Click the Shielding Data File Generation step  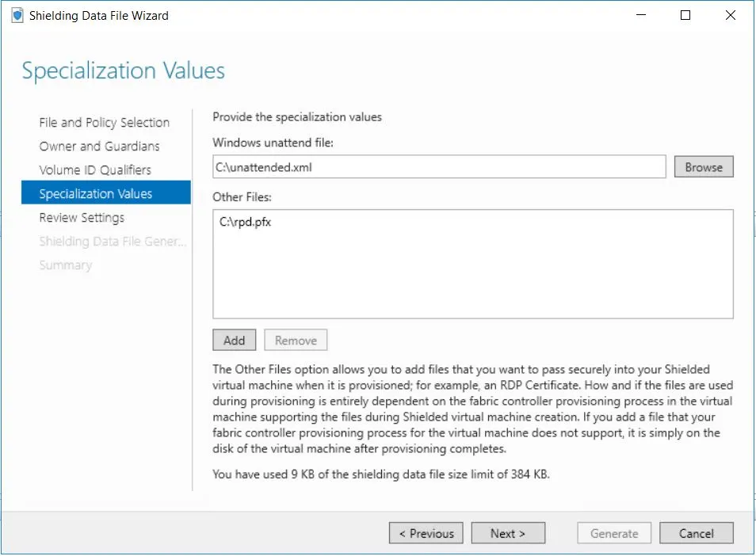[113, 242]
